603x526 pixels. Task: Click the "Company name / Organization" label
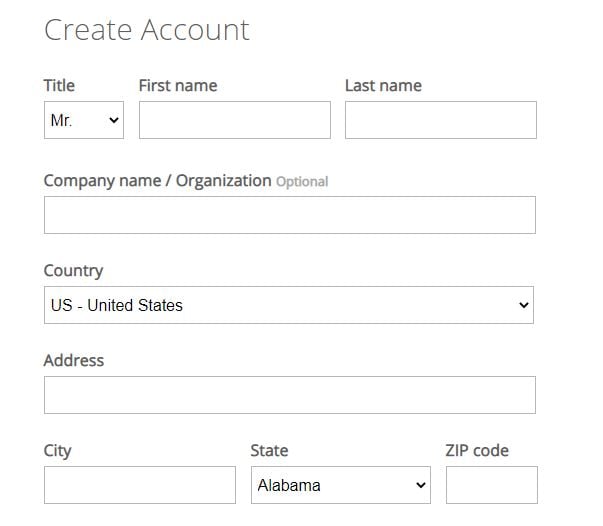[158, 181]
